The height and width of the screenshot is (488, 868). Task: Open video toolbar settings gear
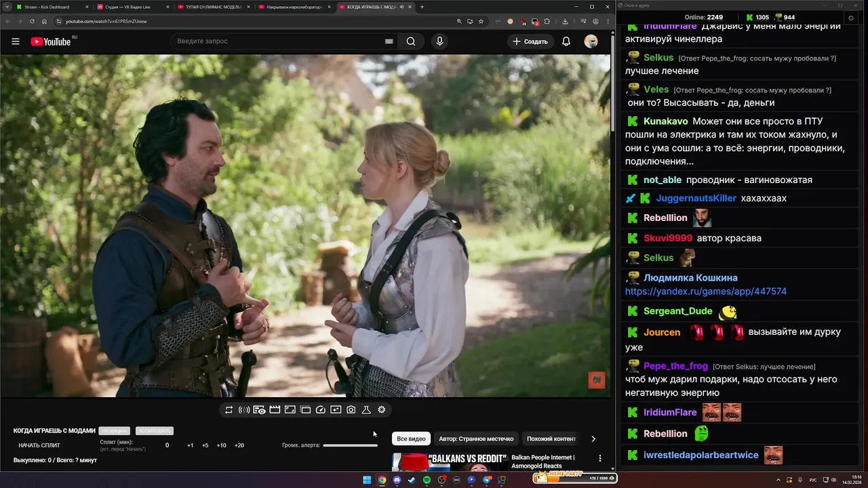pos(382,409)
